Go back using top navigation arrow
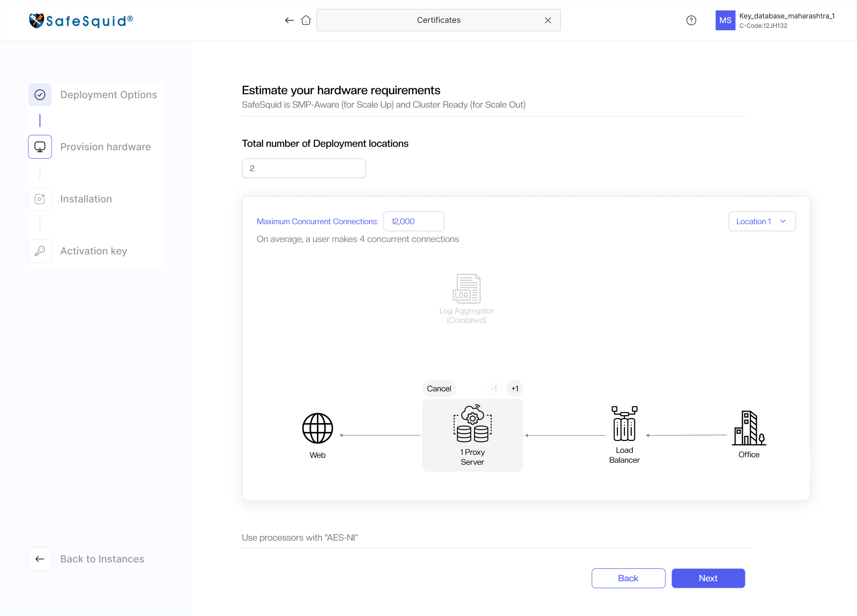 [290, 20]
